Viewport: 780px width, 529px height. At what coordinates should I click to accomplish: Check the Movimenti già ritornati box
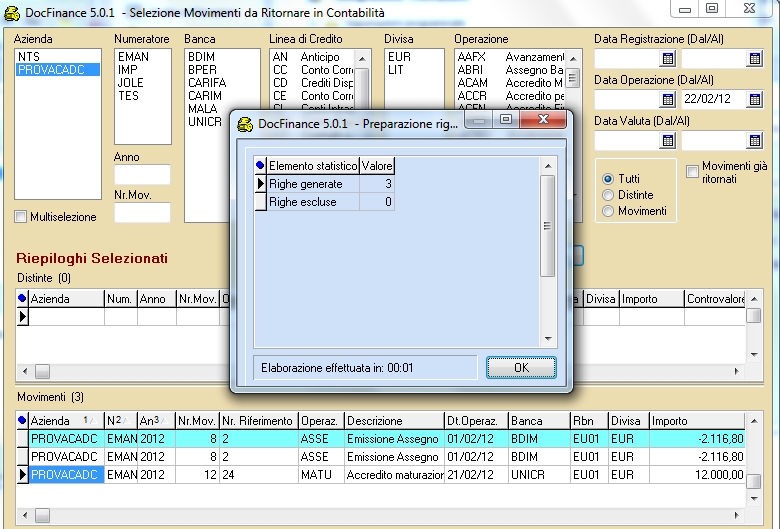pos(692,172)
